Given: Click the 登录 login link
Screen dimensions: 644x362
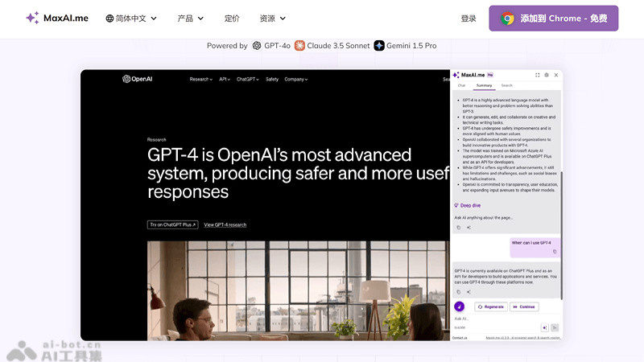Looking at the screenshot, I should 469,18.
